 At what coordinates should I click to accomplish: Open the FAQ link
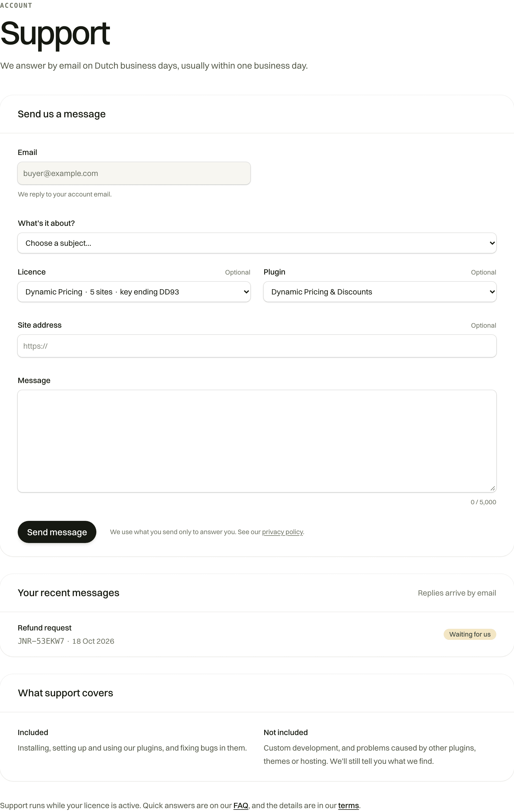[x=241, y=805]
